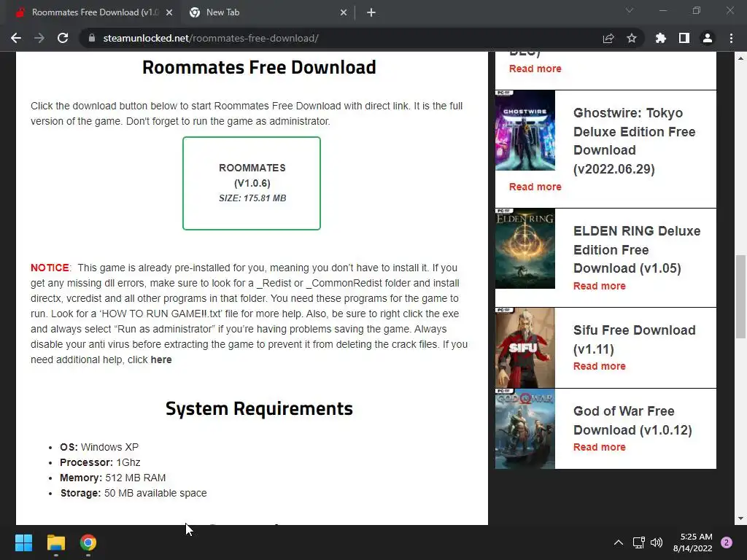Click Read more under Ghostwire: Tokyo

[x=535, y=187]
